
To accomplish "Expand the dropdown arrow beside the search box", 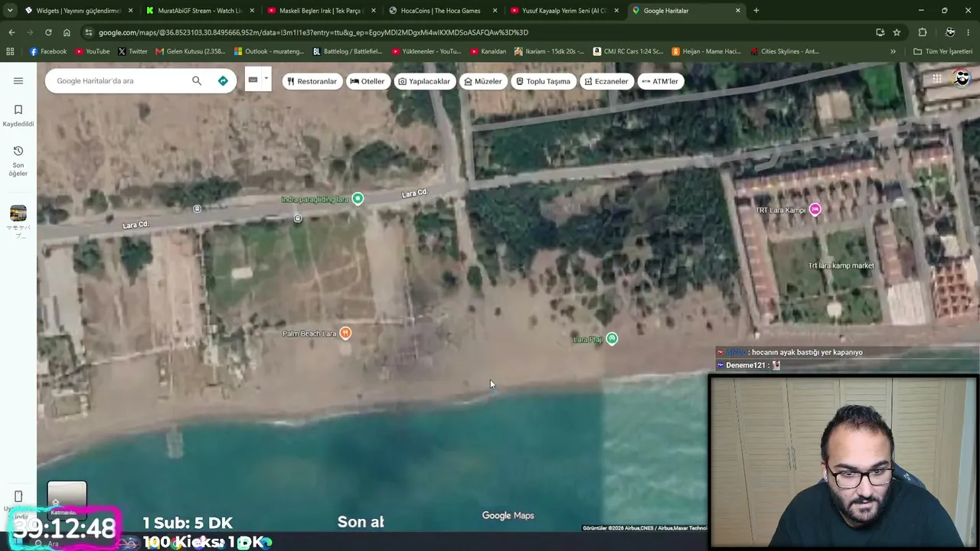I will [266, 78].
